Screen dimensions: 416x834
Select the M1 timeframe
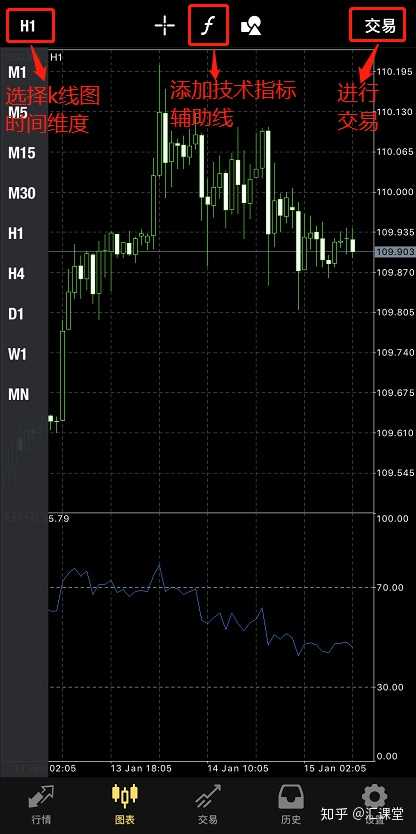coord(17,72)
